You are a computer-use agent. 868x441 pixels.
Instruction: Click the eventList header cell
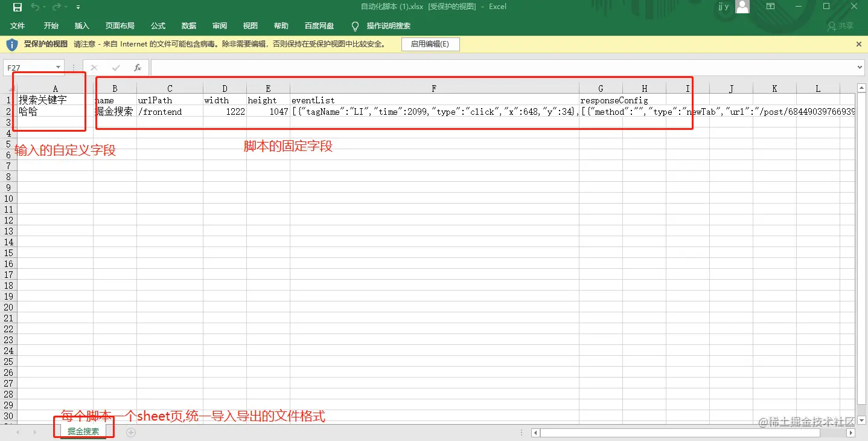(x=435, y=100)
